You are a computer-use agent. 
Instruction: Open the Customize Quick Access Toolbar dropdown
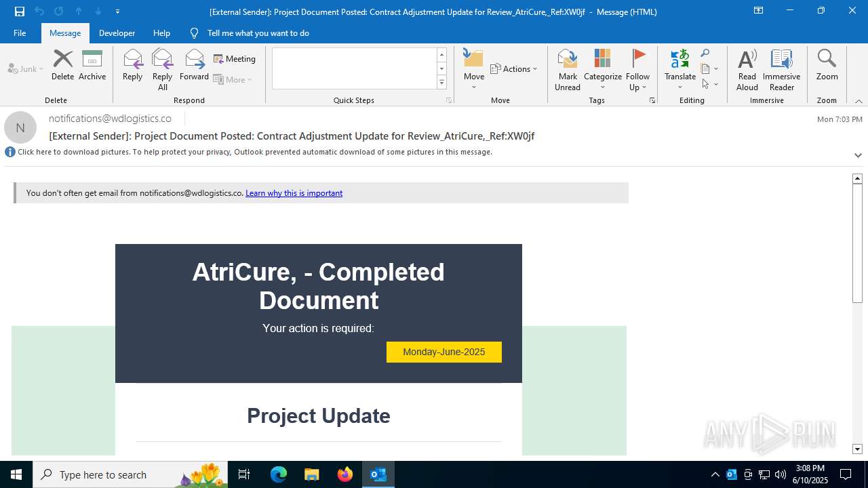point(118,12)
